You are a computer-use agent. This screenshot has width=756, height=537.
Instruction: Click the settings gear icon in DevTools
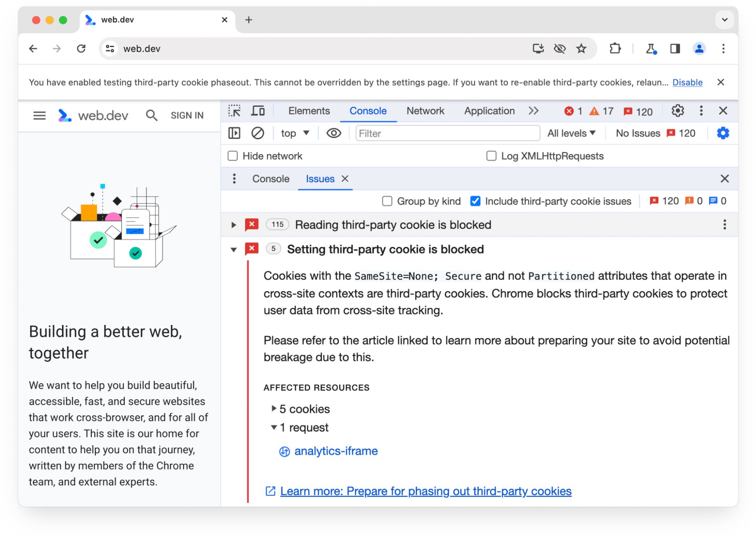click(x=677, y=111)
